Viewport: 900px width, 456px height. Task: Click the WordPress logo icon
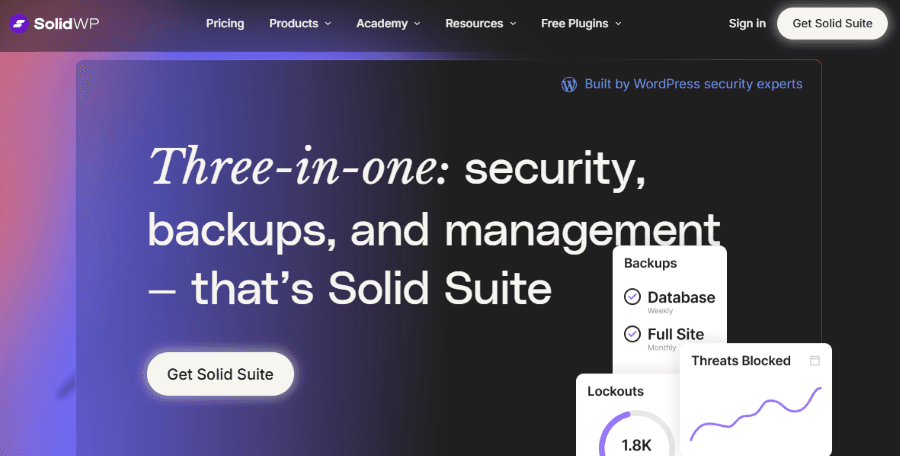tap(569, 84)
